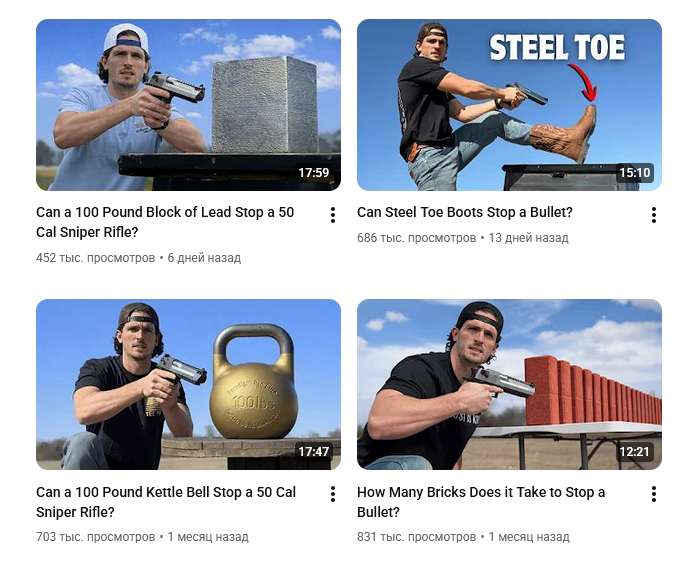The image size is (674, 574).
Task: Open the lead block video thumbnail
Action: pos(188,105)
